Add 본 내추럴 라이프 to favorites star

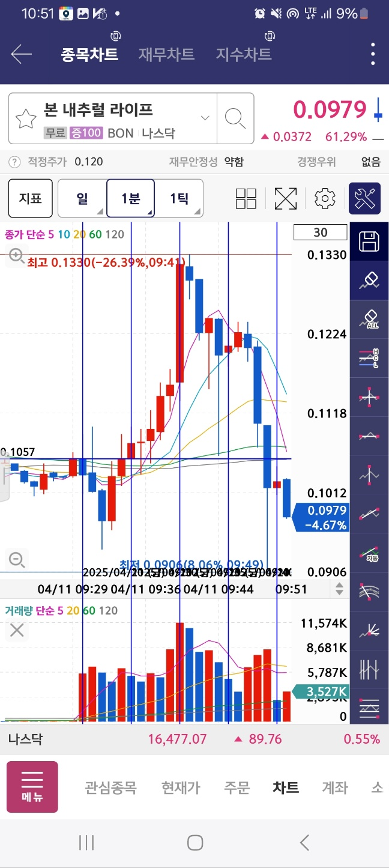click(x=26, y=119)
